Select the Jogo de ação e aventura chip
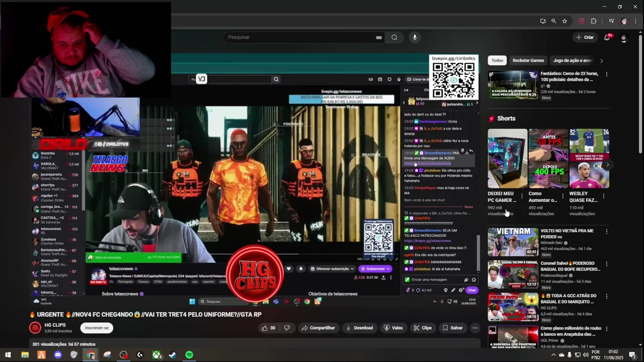The height and width of the screenshot is (362, 644). tap(573, 60)
